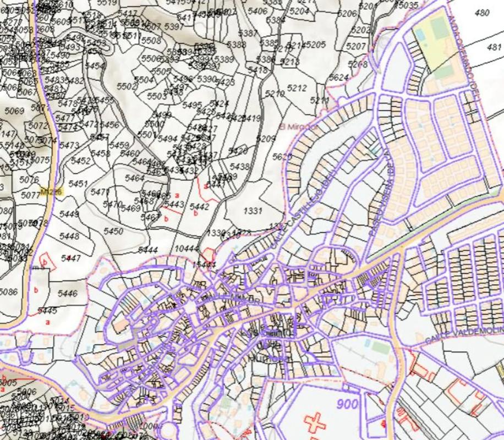Click the yellow M-226 road marker
This screenshot has width=504, height=440.
[53, 191]
